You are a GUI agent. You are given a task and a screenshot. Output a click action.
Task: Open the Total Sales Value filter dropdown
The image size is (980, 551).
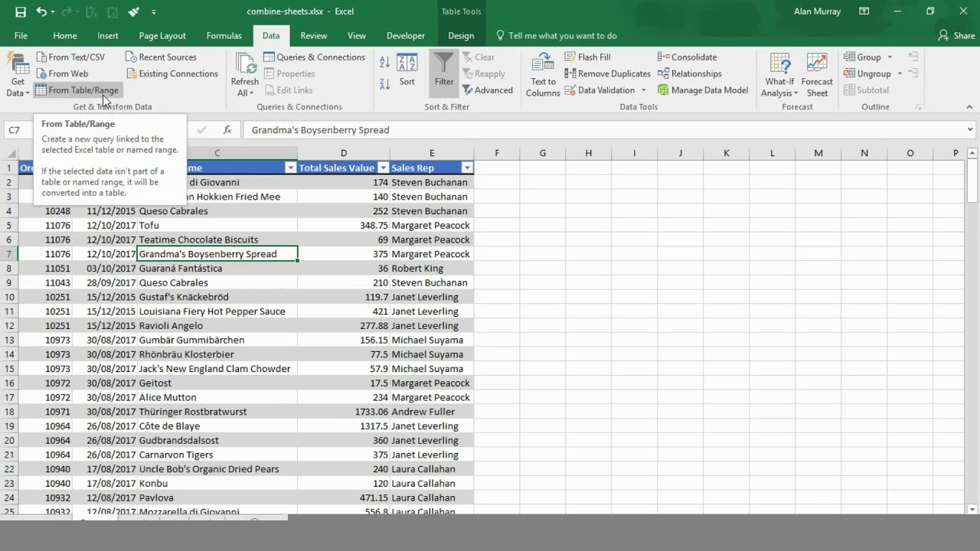pos(383,168)
